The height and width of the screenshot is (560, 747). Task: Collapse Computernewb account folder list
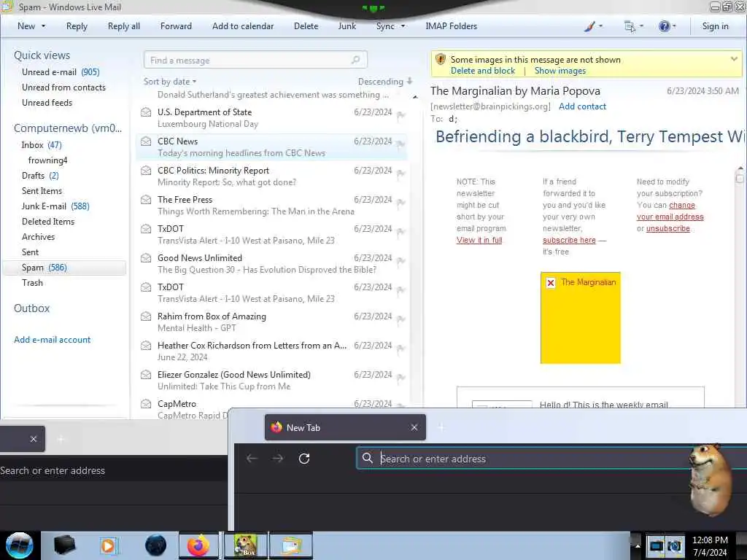[68, 128]
